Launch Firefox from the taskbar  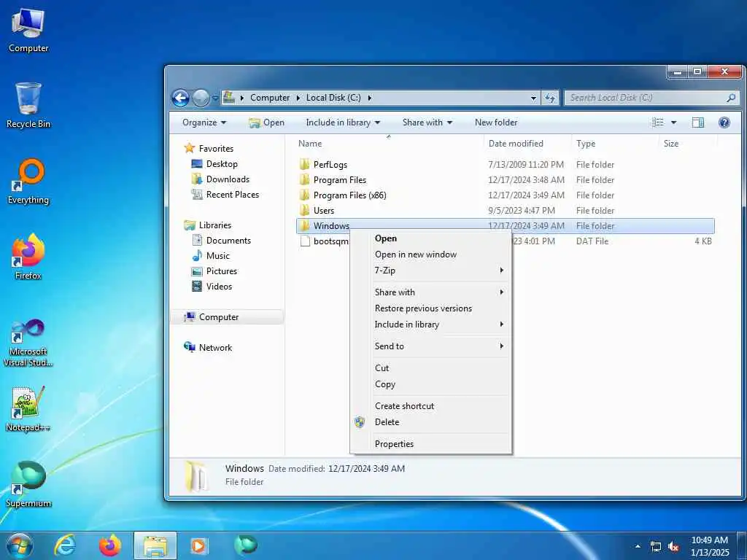(110, 545)
